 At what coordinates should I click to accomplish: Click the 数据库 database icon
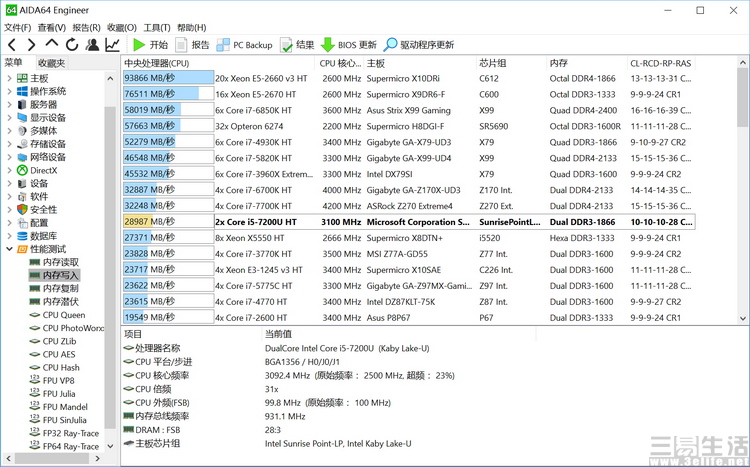(22, 236)
